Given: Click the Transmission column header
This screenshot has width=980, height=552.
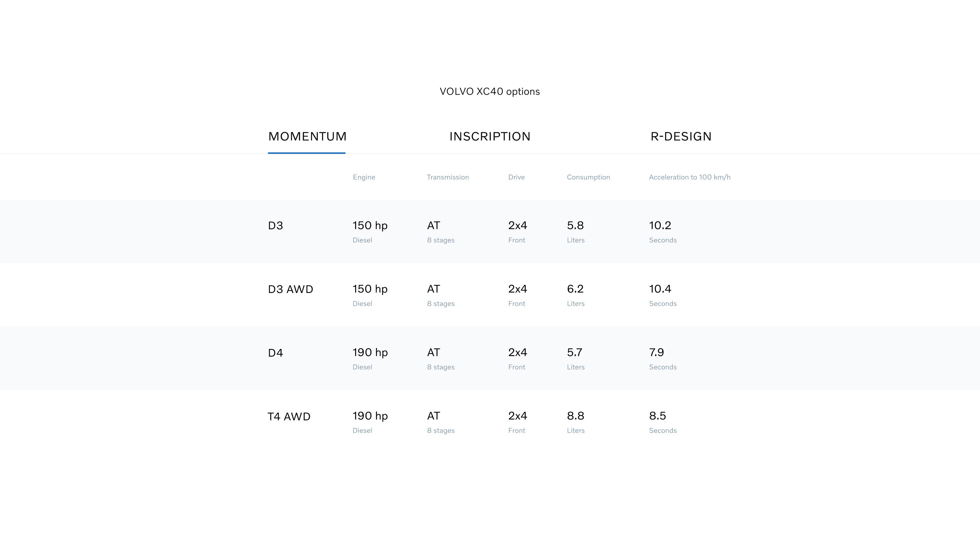Looking at the screenshot, I should coord(448,177).
